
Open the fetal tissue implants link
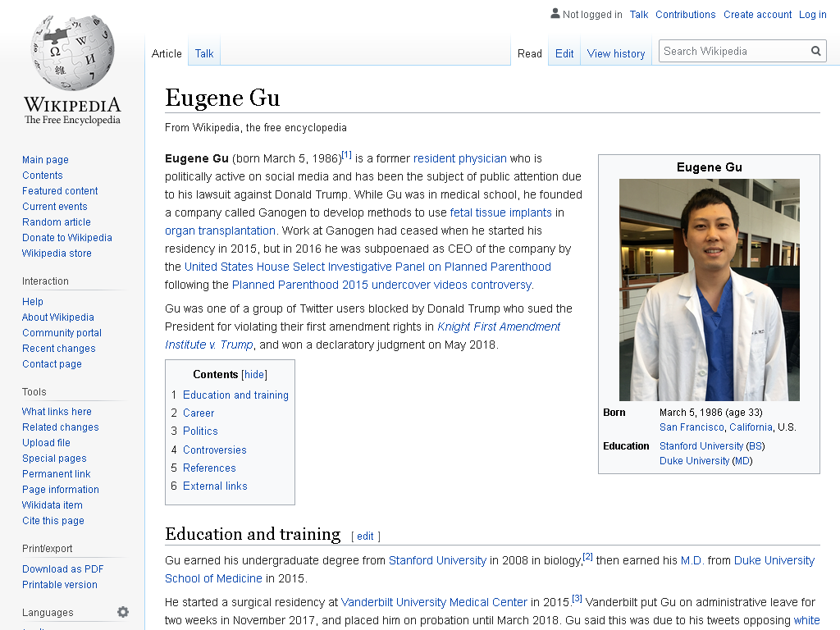(x=500, y=212)
